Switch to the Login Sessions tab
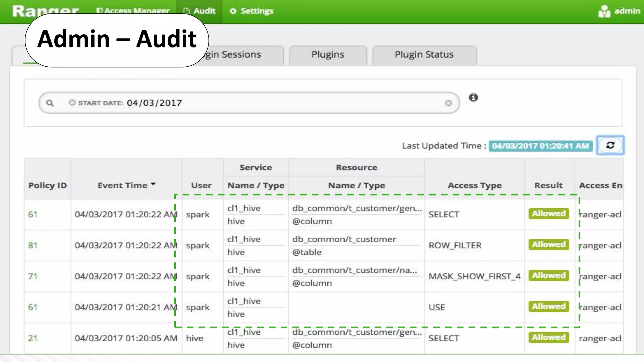 tap(242, 55)
